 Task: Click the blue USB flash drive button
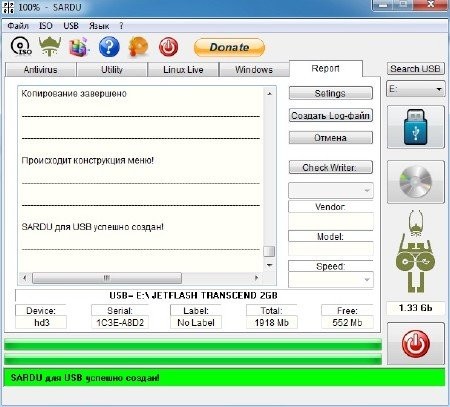[x=415, y=127]
